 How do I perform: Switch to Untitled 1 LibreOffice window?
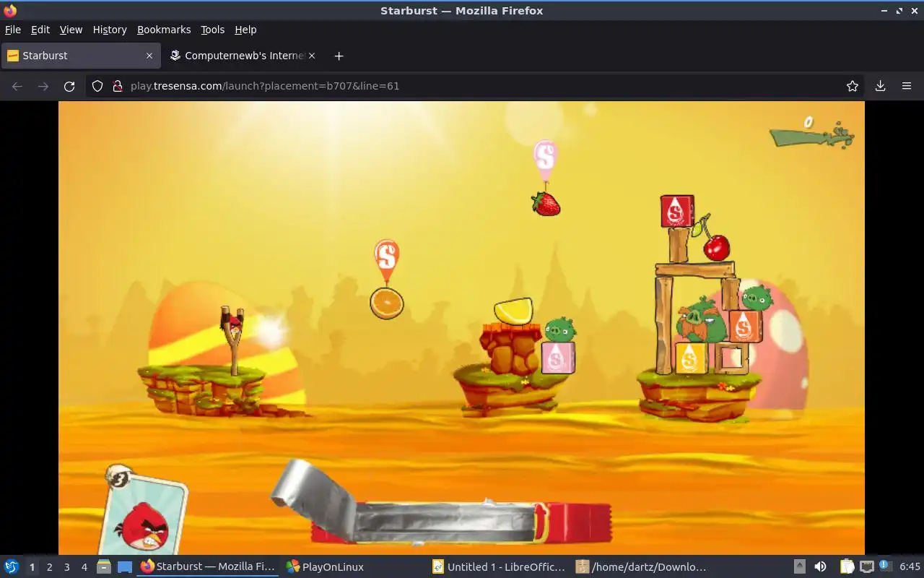[500, 567]
